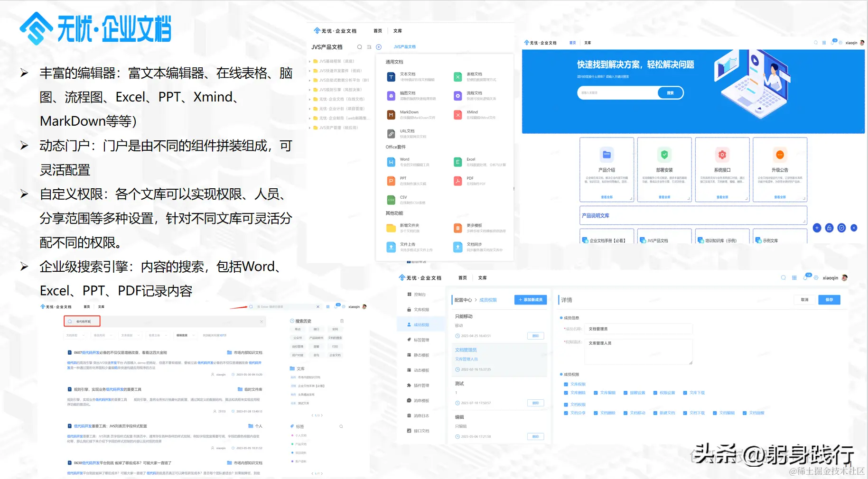
Task: Click the portal banner search input
Action: point(617,93)
